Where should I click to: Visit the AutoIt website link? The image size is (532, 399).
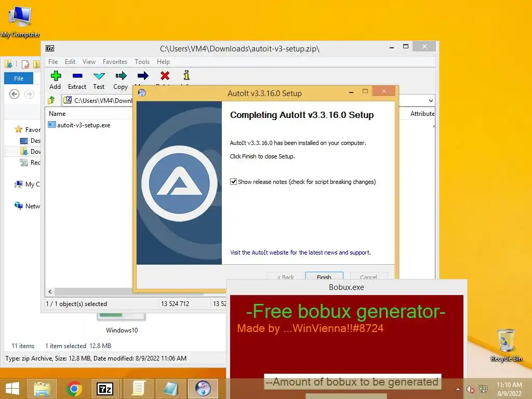(x=300, y=252)
